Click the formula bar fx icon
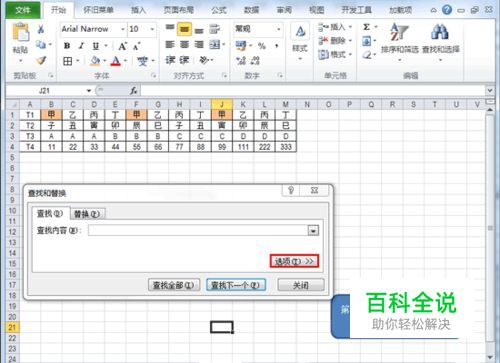 [x=134, y=90]
